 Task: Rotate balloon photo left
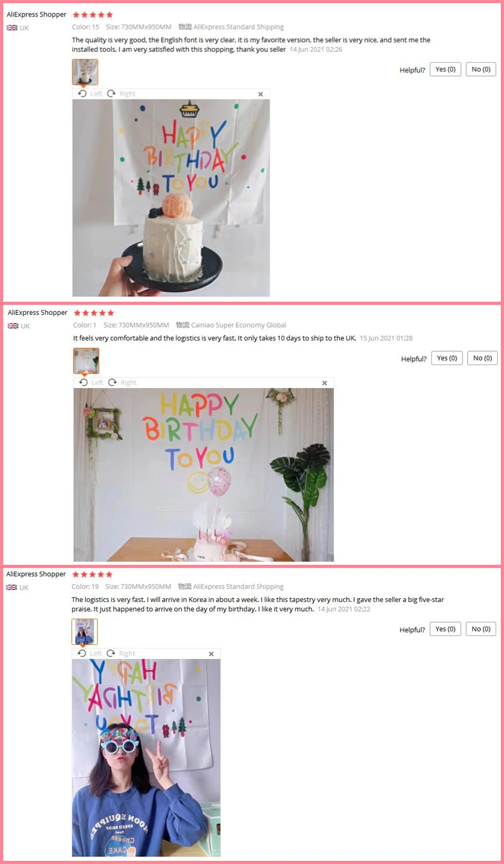pos(91,383)
